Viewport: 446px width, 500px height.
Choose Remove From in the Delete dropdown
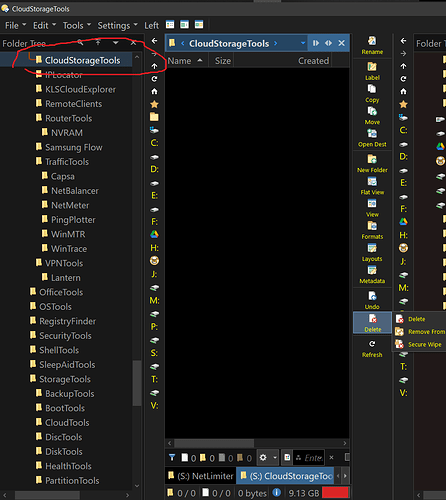point(420,332)
